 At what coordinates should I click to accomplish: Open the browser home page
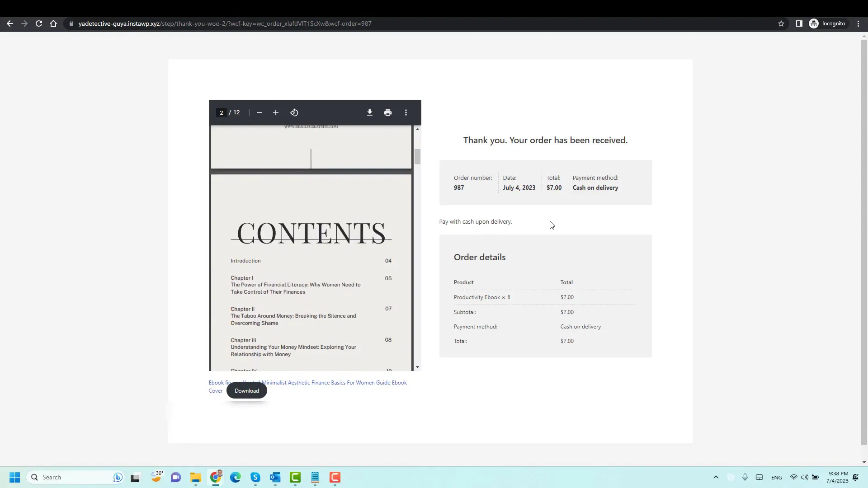coord(53,23)
